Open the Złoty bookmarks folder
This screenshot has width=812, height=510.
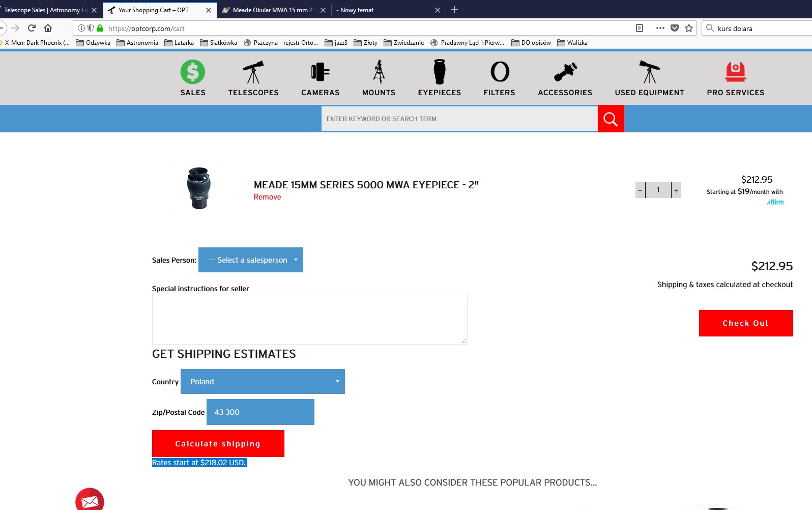365,43
